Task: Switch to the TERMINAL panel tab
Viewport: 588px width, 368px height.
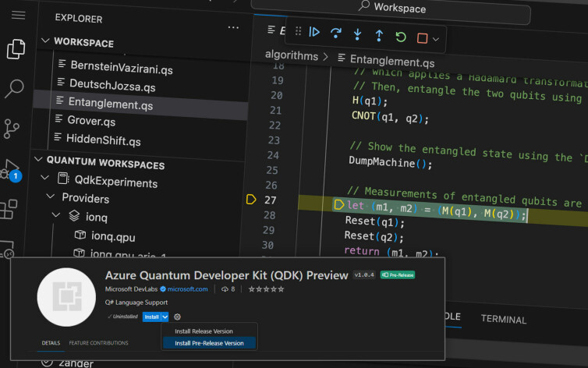Action: click(504, 319)
